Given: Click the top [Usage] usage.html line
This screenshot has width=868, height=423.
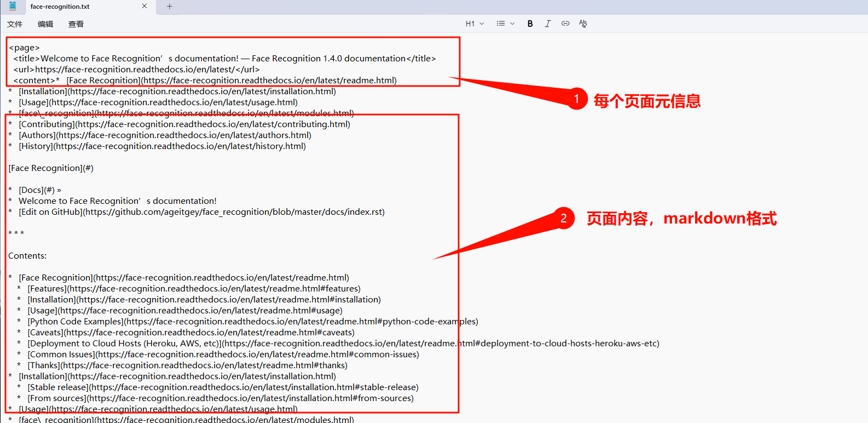Looking at the screenshot, I should click(x=153, y=102).
